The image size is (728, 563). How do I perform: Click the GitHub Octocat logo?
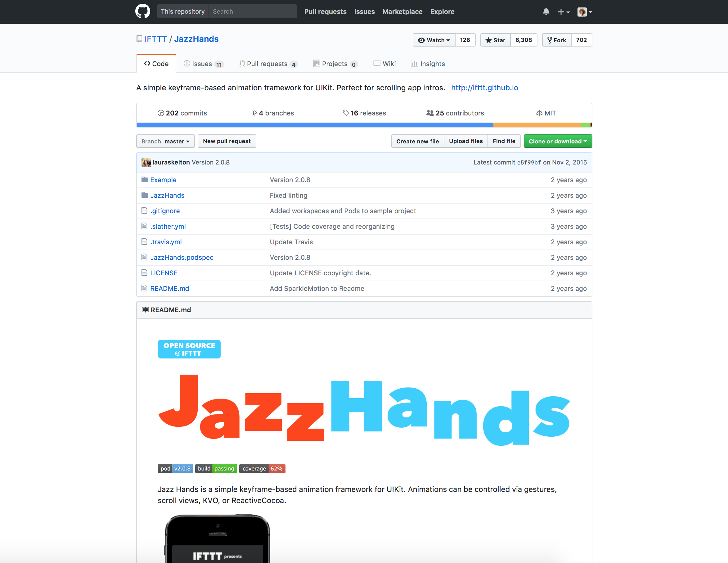[x=143, y=12]
